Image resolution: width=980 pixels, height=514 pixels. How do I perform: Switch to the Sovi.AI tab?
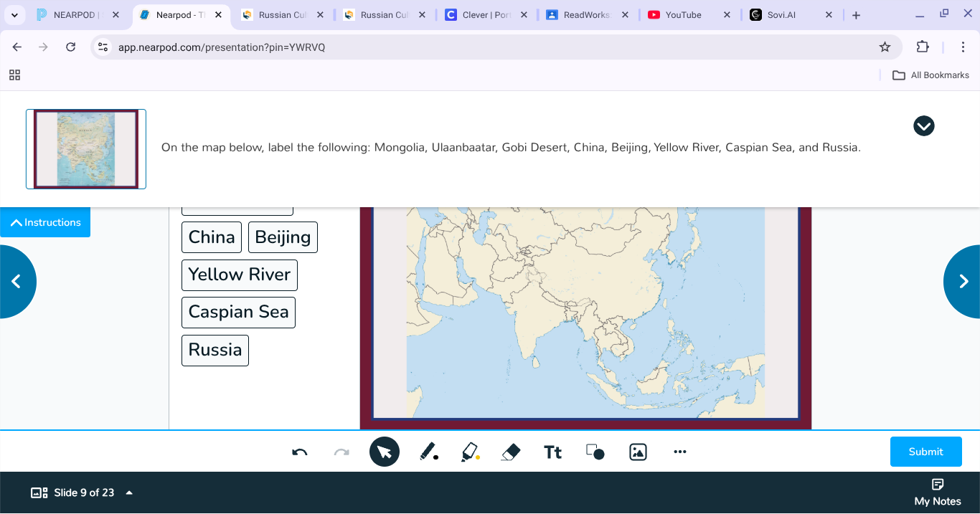(x=782, y=14)
